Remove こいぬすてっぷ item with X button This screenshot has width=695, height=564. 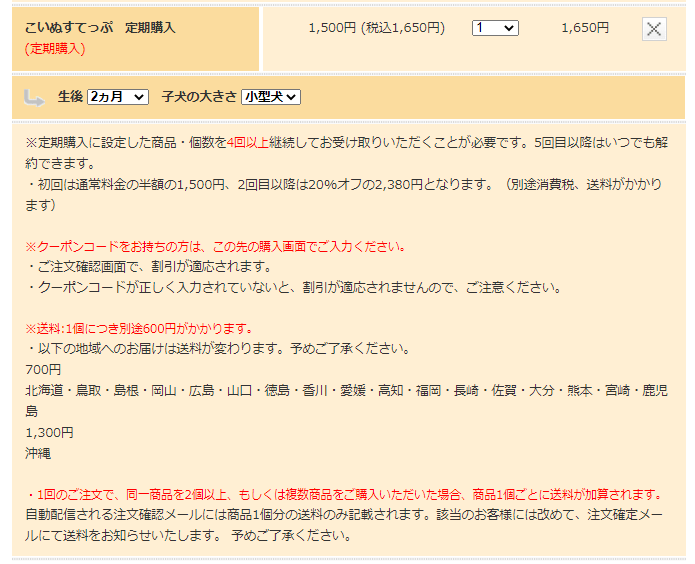(654, 29)
